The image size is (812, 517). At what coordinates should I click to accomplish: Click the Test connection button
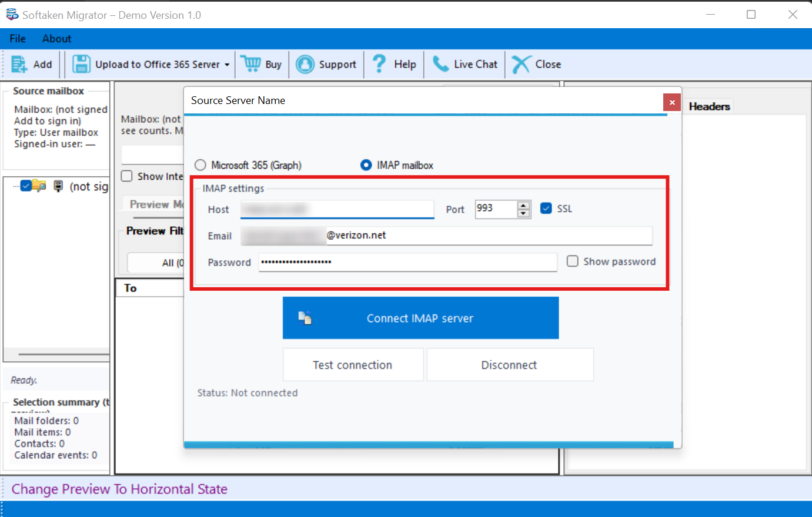pyautogui.click(x=353, y=365)
